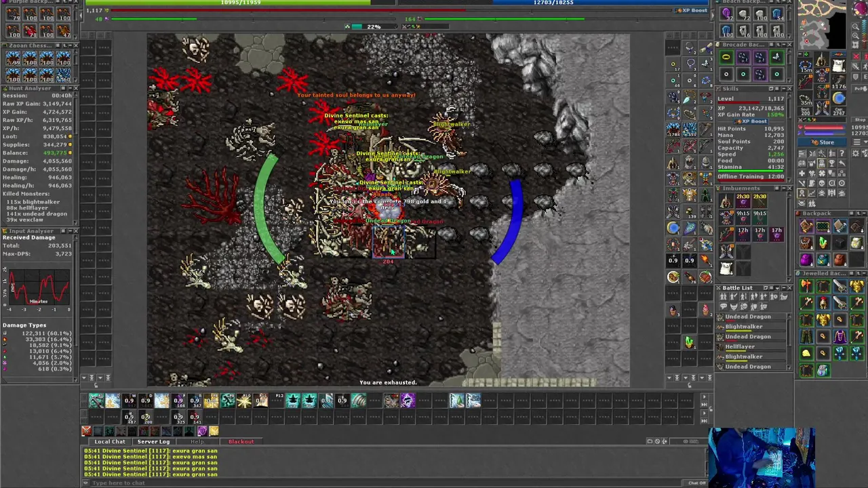Select the purple gem in Beach Backpack

(x=726, y=14)
